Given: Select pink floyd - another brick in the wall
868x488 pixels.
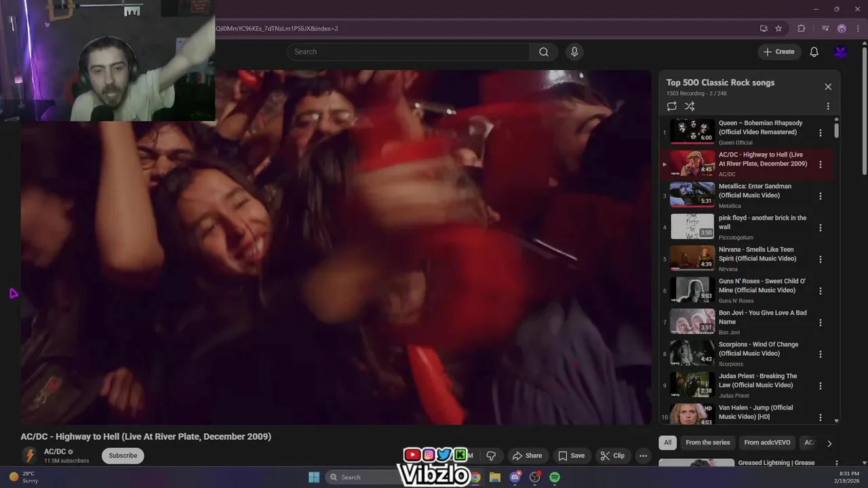Looking at the screenshot, I should [762, 222].
